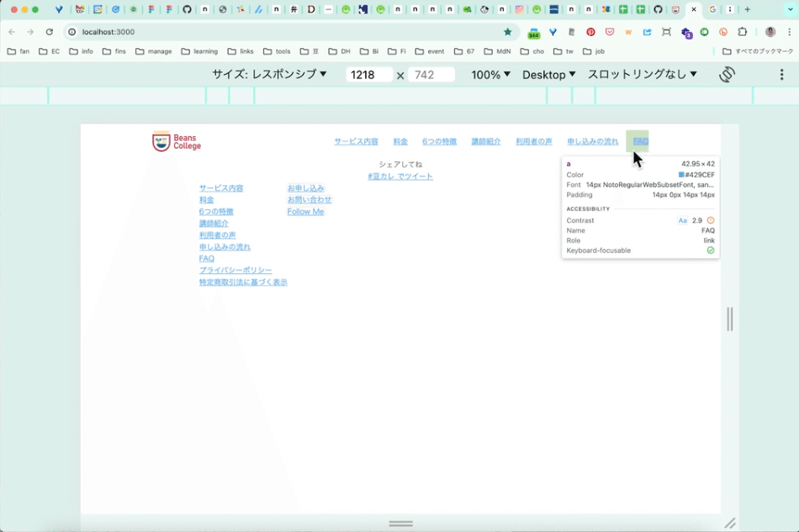Screen dimensions: 799x532
Task: Open the MdN bookmarks folder
Action: pyautogui.click(x=497, y=51)
